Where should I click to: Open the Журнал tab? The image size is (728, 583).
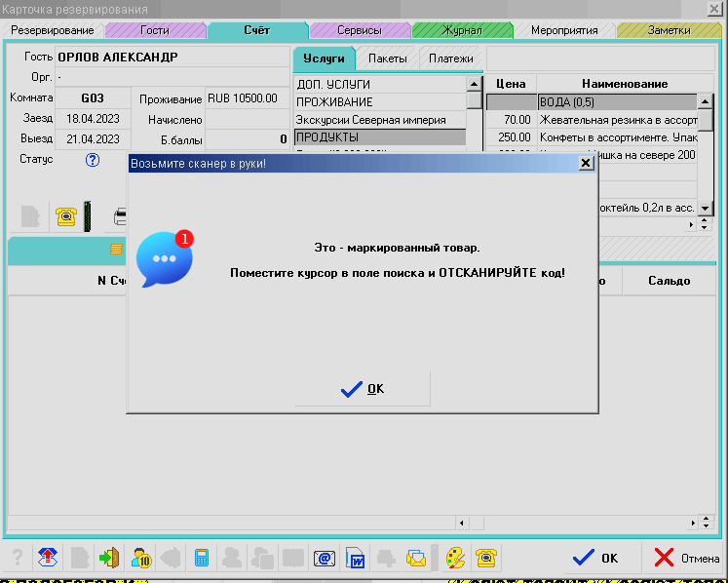pyautogui.click(x=461, y=30)
